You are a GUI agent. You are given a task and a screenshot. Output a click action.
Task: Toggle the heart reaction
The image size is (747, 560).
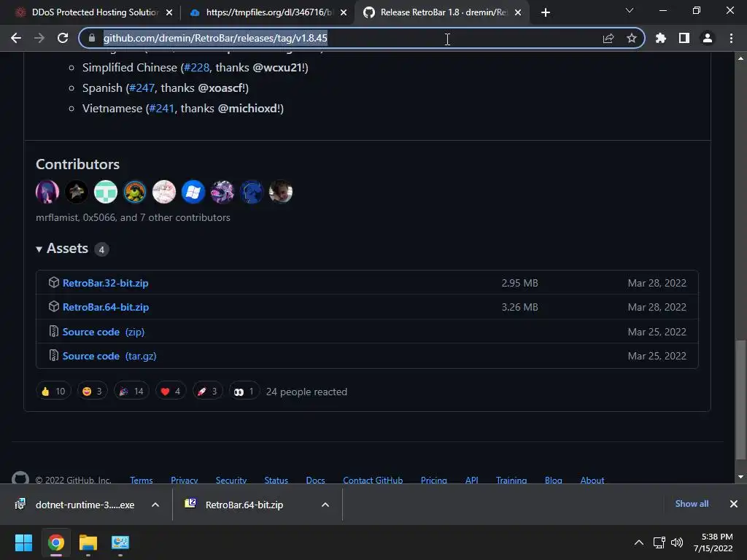point(171,392)
